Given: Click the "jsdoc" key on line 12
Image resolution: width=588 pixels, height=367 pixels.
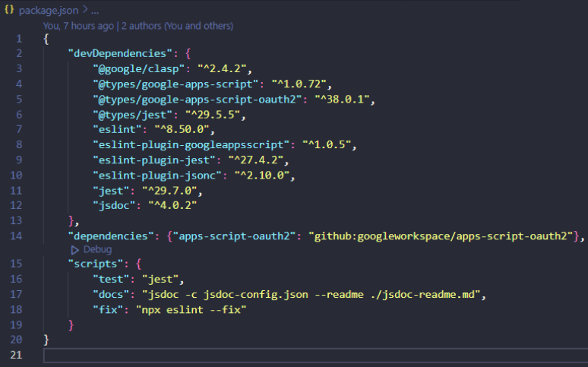Looking at the screenshot, I should pos(114,206).
